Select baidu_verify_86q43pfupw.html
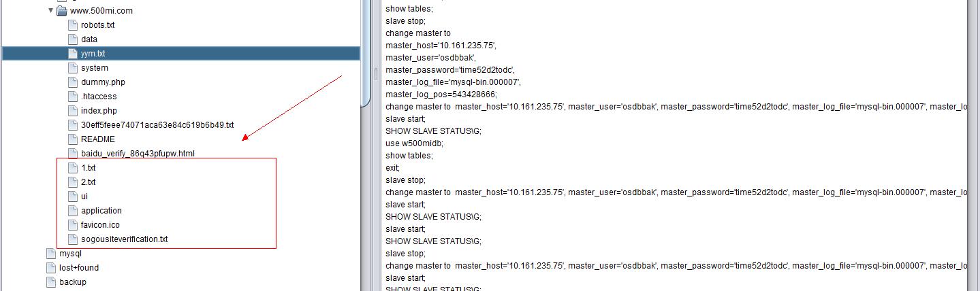The height and width of the screenshot is (291, 980). (138, 154)
